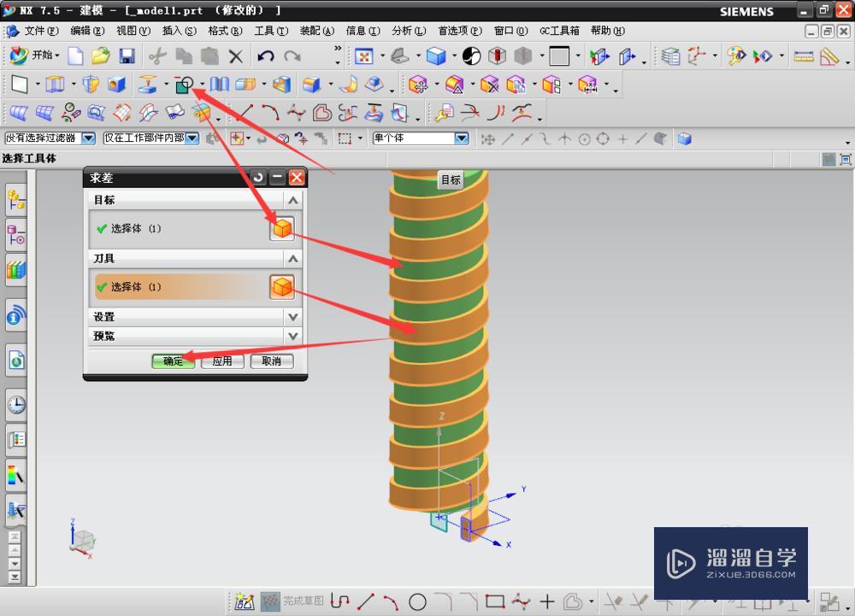Collapse the 目标 section

coord(292,200)
